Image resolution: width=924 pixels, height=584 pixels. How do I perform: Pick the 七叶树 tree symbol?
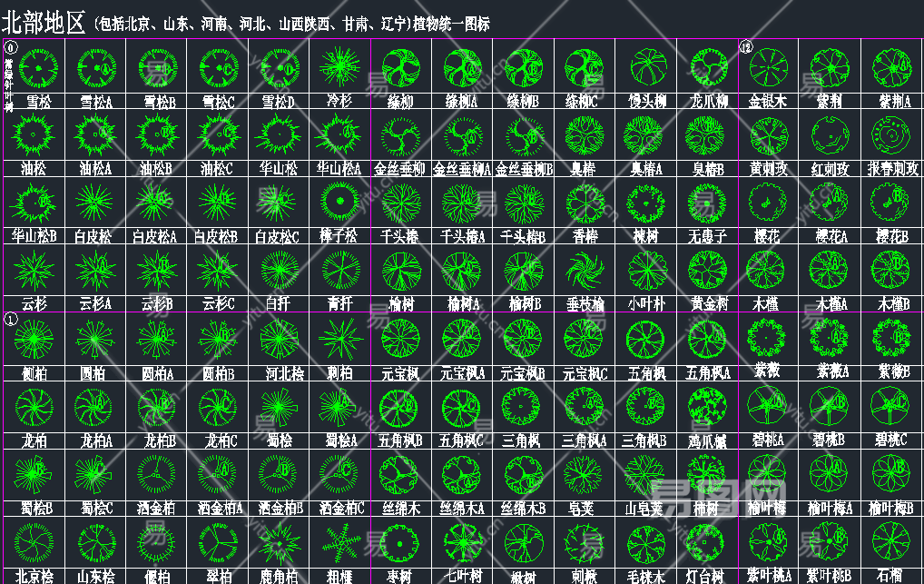[464, 542]
